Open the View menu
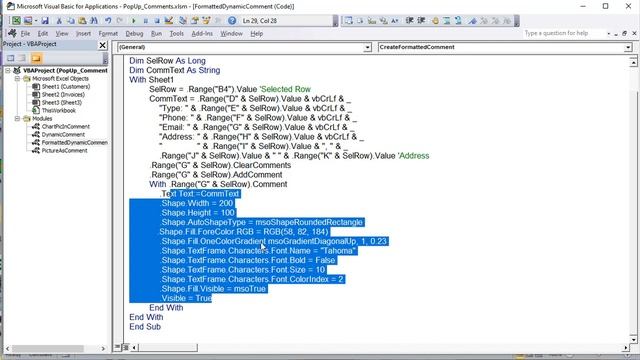 62,33
